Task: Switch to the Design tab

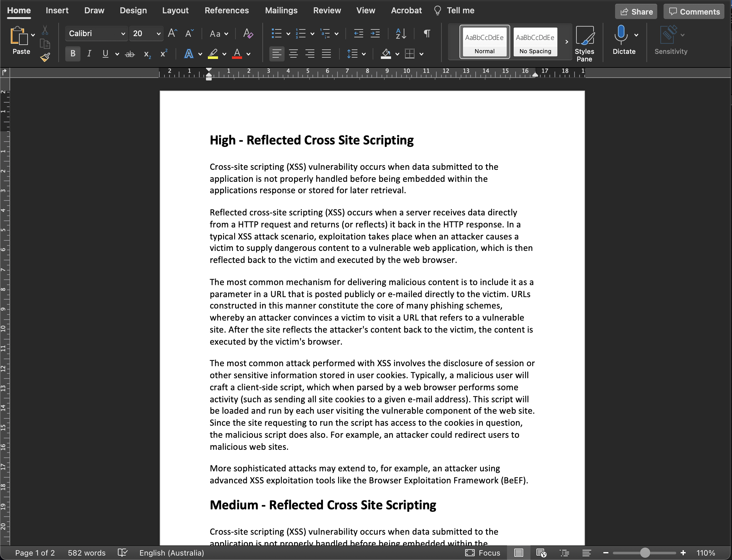Action: click(133, 10)
